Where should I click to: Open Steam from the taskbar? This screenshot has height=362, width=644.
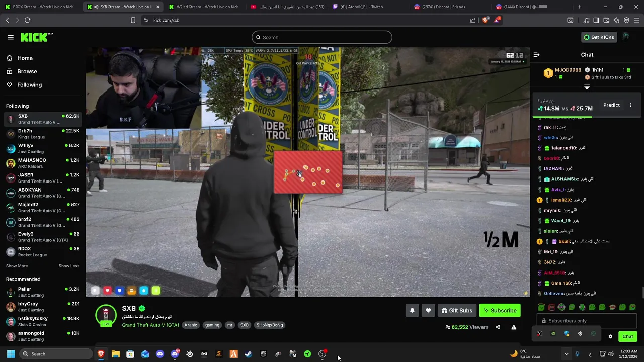point(248,354)
